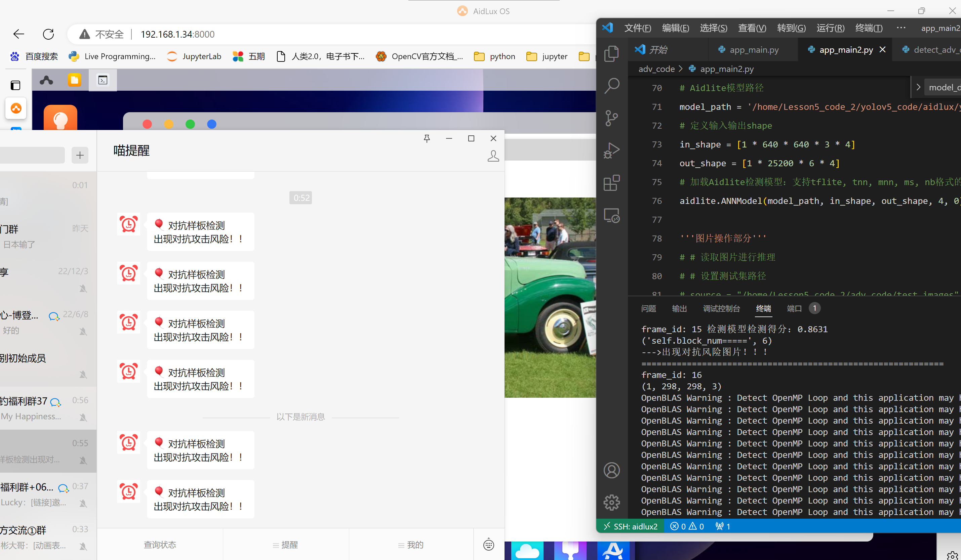The height and width of the screenshot is (560, 961).
Task: Open the 问题 panel tab
Action: (x=648, y=308)
